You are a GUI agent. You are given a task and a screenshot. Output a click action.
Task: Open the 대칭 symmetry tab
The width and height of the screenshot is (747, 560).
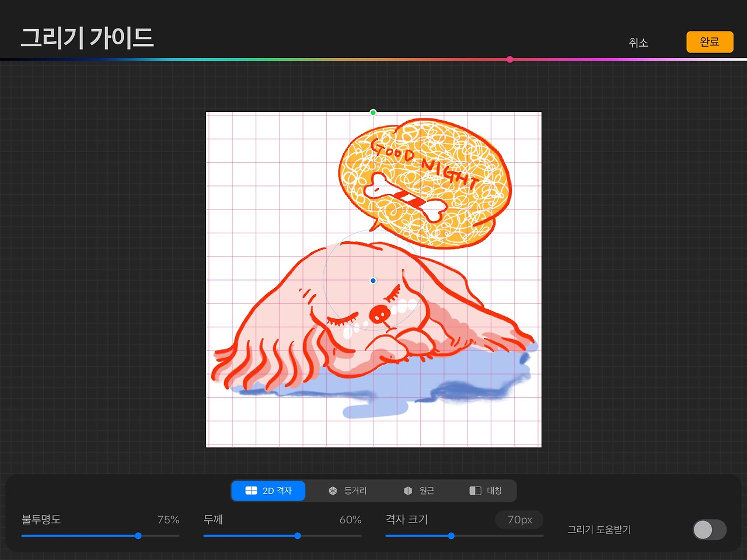[486, 491]
